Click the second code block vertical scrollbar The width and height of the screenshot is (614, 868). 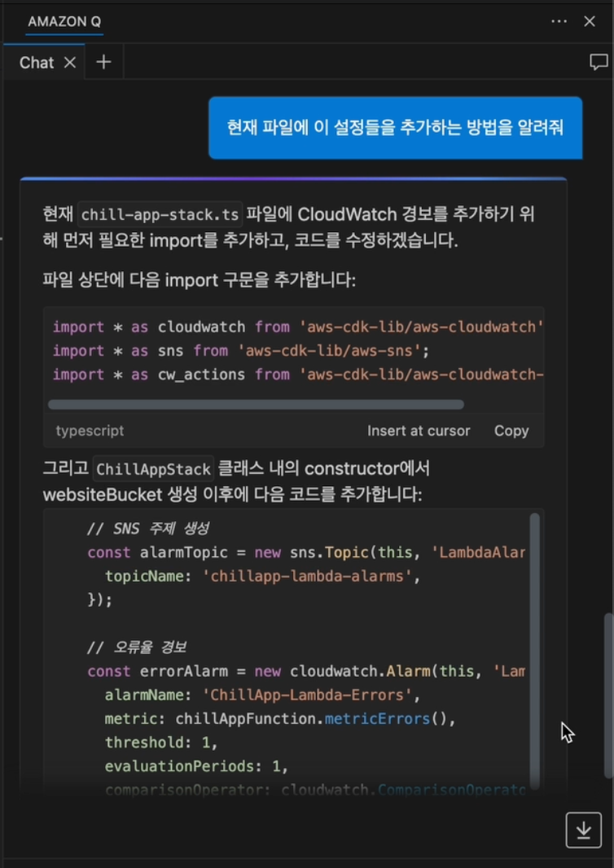point(534,651)
